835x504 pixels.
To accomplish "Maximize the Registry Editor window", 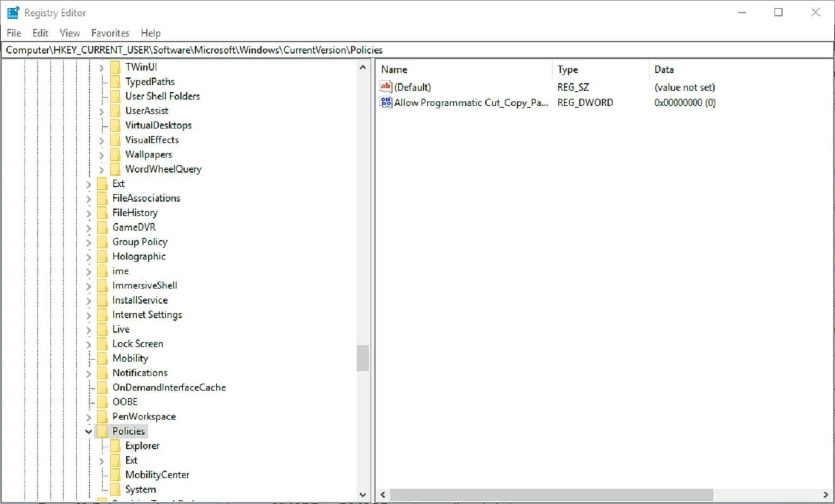I will point(778,12).
